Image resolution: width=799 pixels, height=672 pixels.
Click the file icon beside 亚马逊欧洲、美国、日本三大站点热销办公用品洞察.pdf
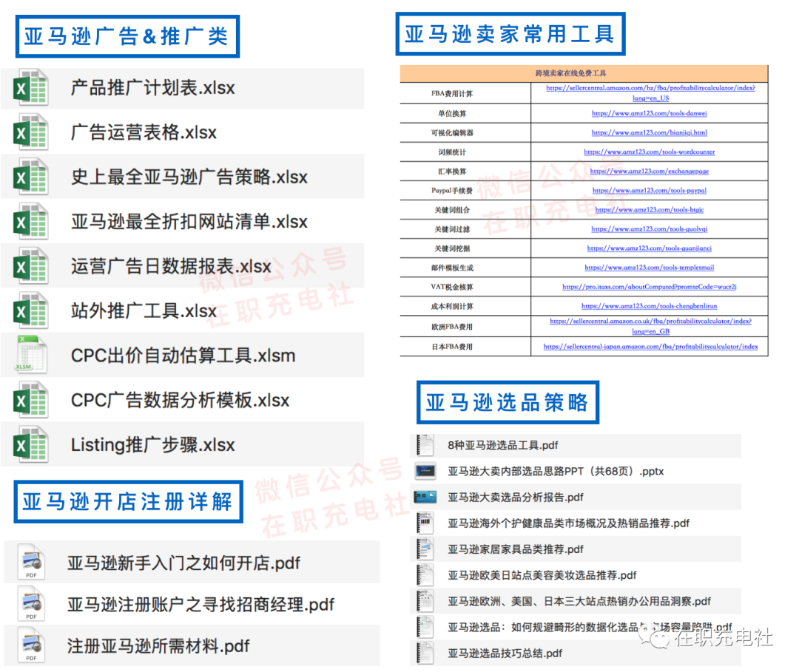(425, 601)
